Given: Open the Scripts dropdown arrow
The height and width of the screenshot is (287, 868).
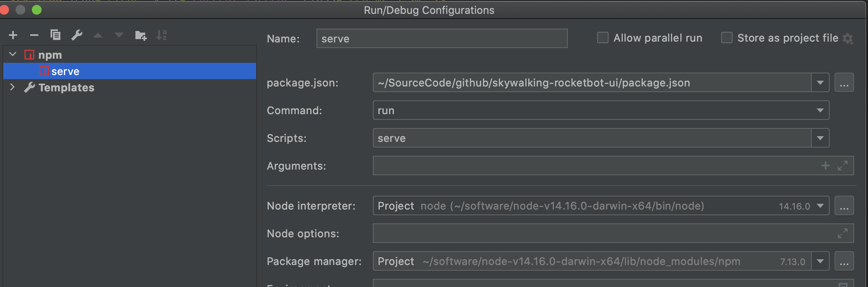Looking at the screenshot, I should click(820, 138).
